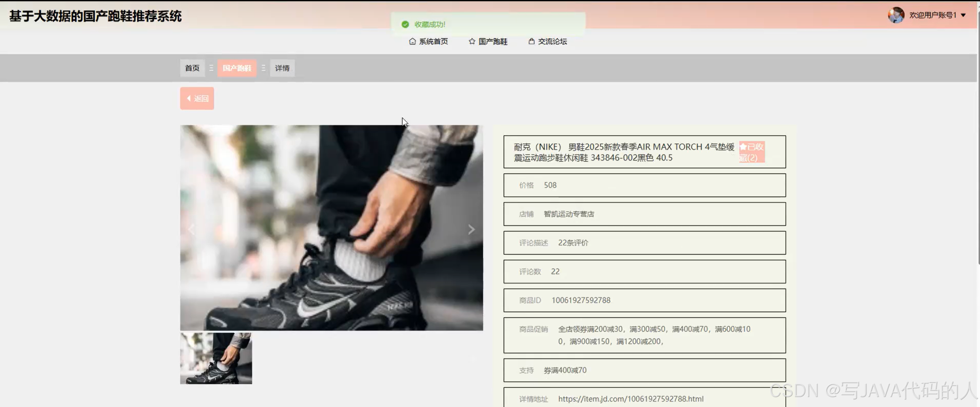Click the left arrow on the product image carousel
The image size is (980, 407).
[x=192, y=229]
